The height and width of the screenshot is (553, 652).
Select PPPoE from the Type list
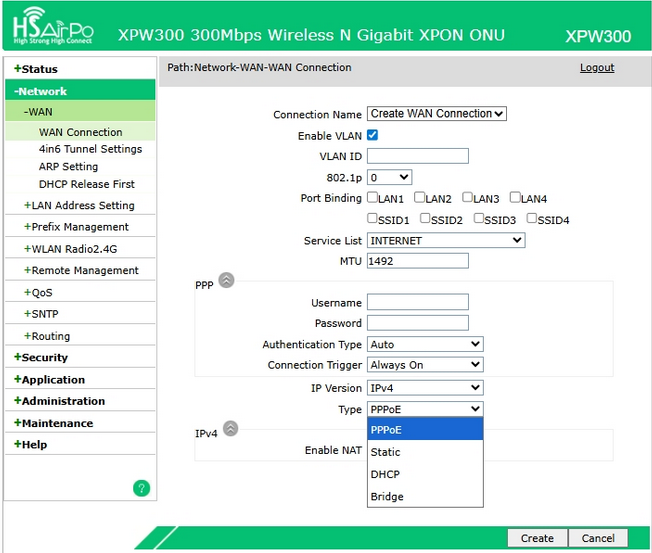coord(425,430)
